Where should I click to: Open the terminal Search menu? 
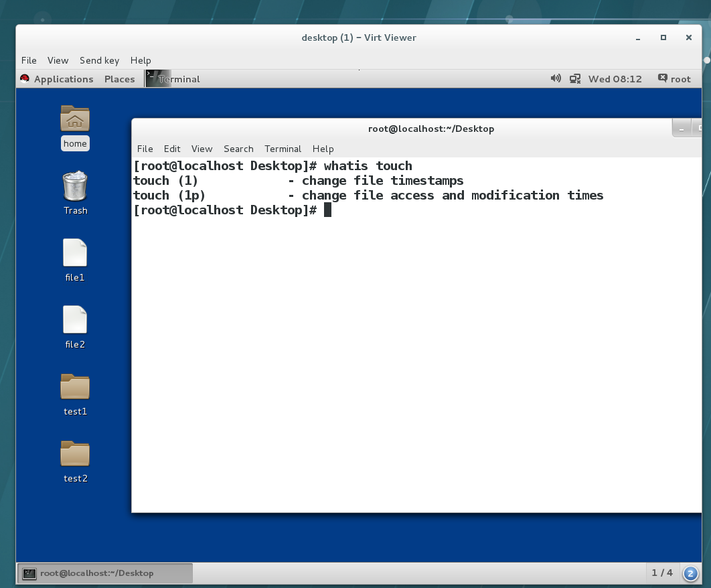238,149
